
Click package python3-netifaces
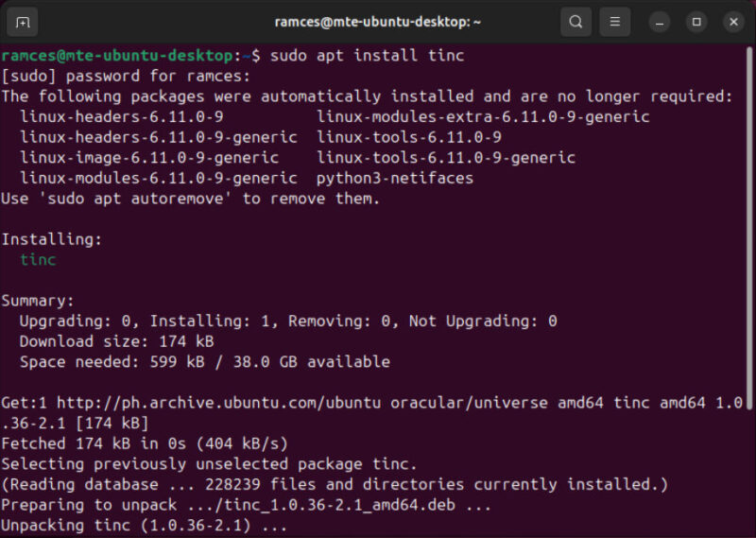click(x=395, y=178)
